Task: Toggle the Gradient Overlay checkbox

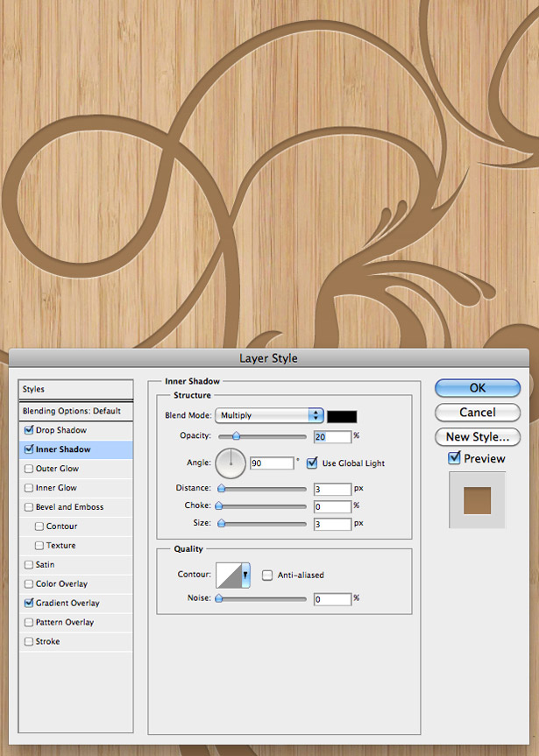Action: (29, 603)
